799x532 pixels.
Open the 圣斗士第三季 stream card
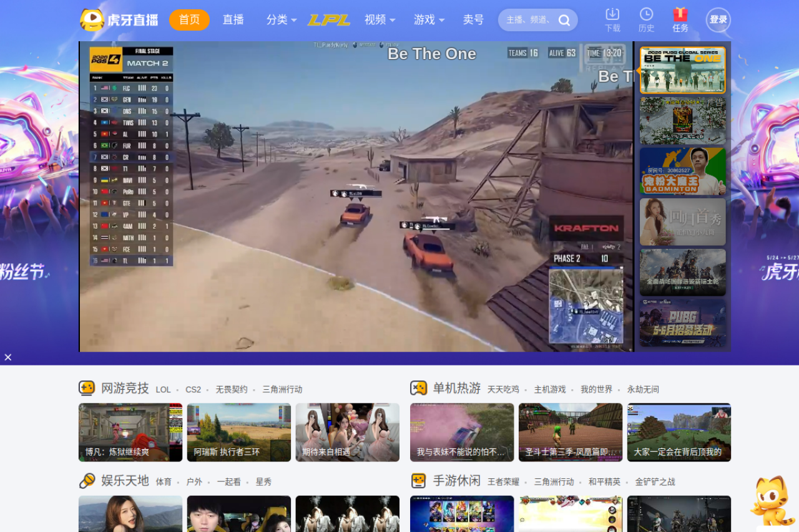coord(571,432)
